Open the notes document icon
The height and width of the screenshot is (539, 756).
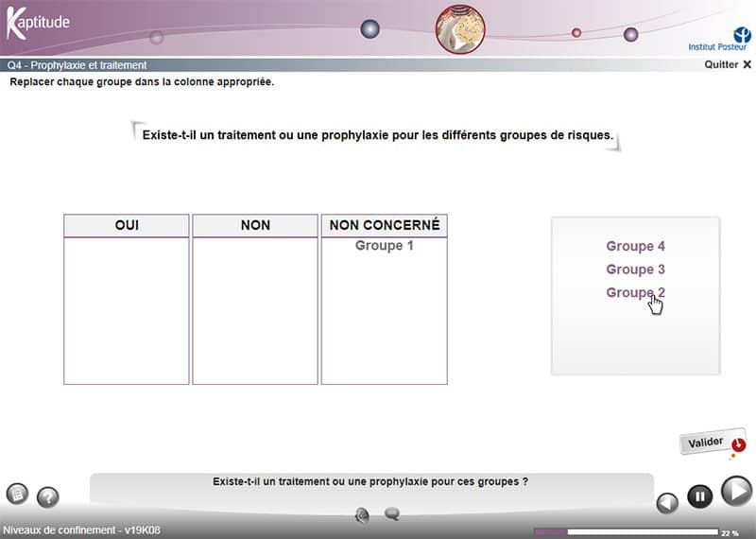pos(17,494)
